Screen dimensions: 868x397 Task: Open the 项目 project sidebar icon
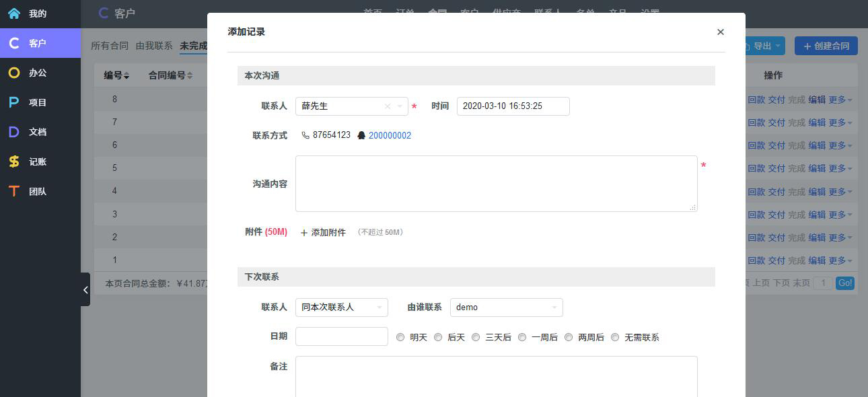tap(14, 102)
